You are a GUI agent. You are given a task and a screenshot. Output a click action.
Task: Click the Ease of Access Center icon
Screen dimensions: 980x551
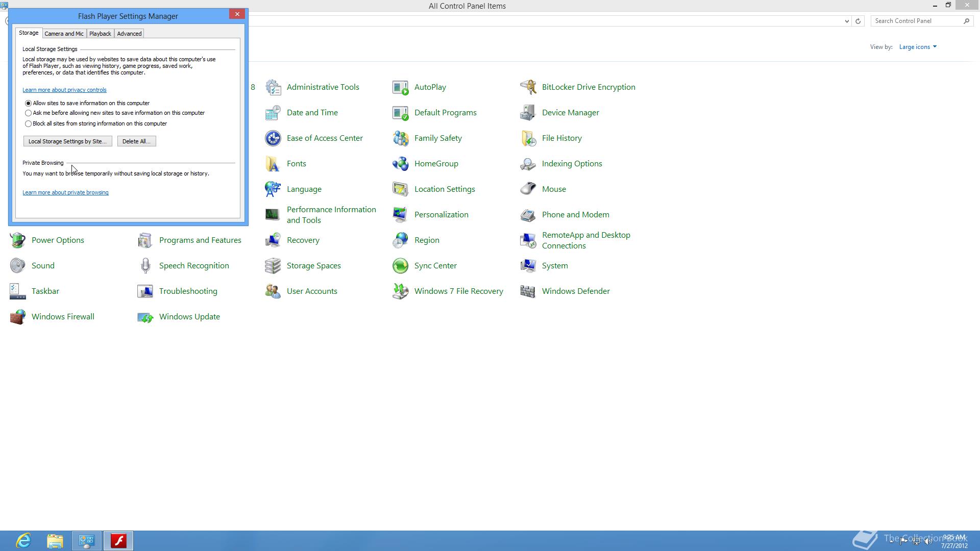click(273, 138)
